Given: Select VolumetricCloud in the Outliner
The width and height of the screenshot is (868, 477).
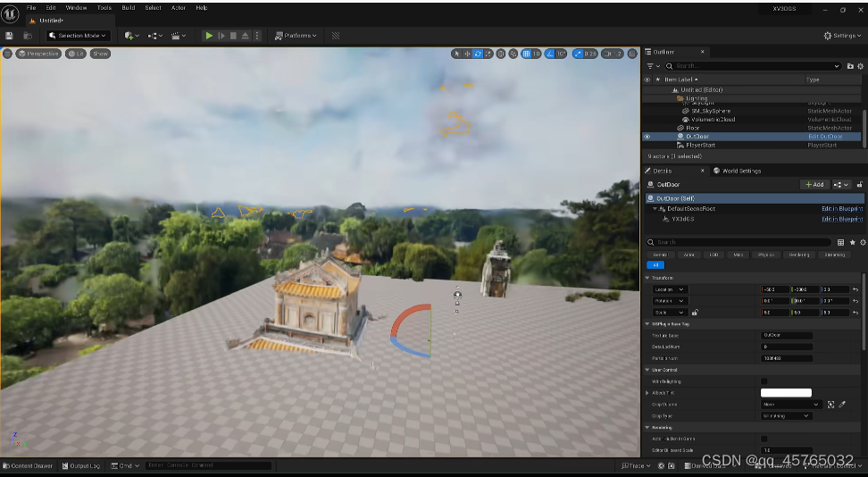Looking at the screenshot, I should [x=713, y=119].
